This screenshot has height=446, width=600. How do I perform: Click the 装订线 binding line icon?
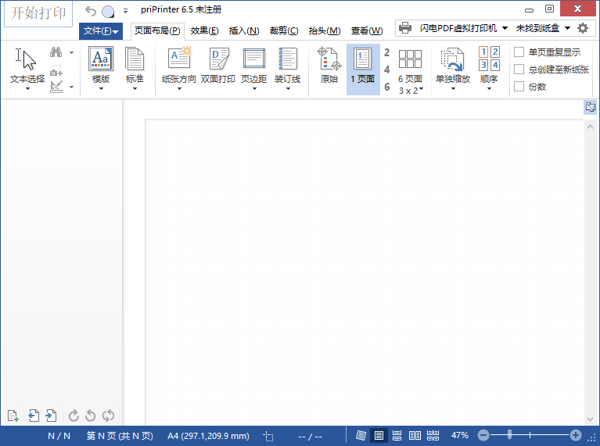point(288,66)
